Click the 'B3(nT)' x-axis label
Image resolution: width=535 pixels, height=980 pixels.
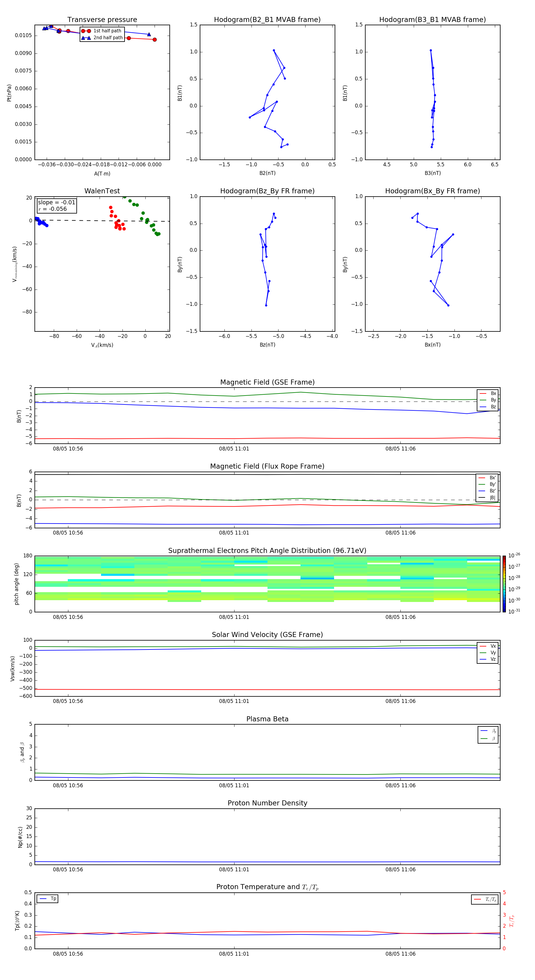point(432,173)
